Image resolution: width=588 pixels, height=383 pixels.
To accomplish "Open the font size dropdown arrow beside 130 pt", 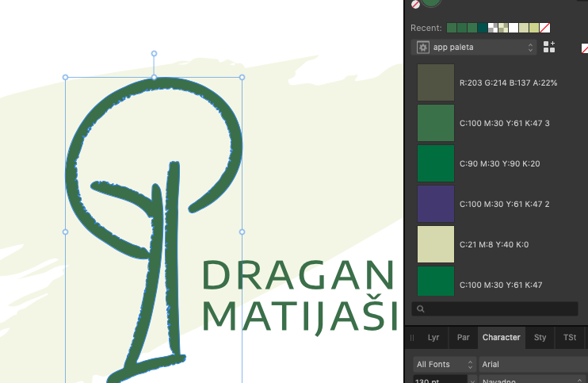I will (472, 380).
